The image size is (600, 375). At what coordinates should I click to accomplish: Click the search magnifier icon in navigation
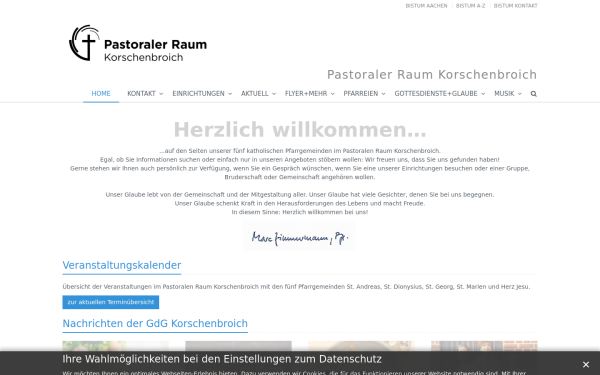click(x=533, y=94)
